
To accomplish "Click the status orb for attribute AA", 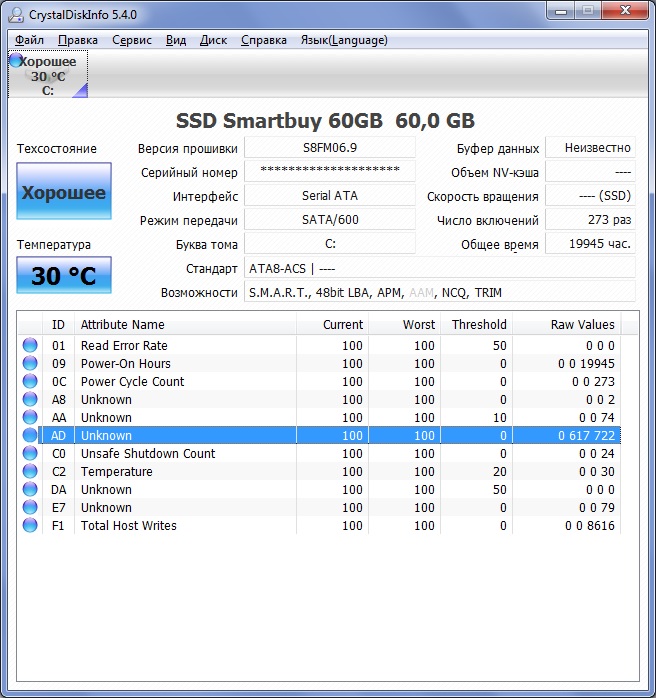I will [x=30, y=417].
